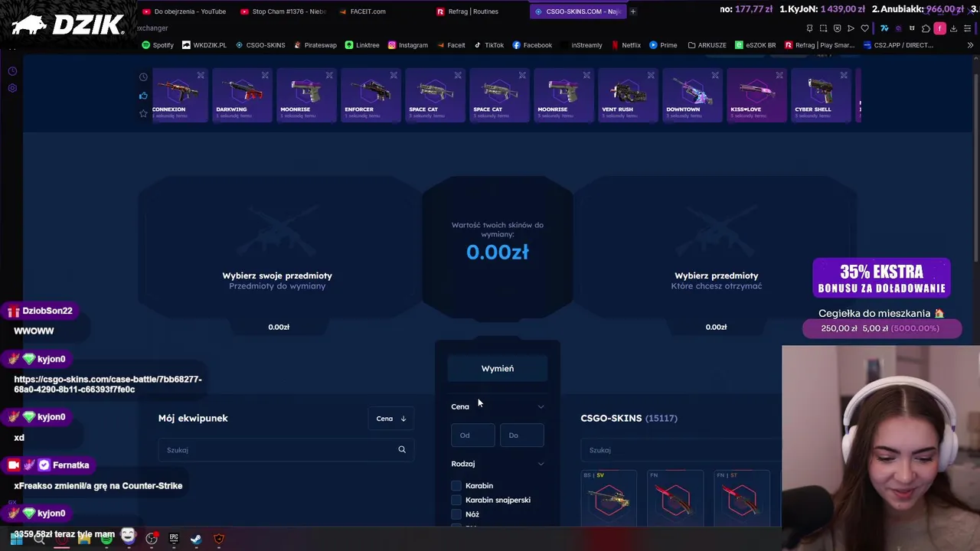The height and width of the screenshot is (551, 980).
Task: Open the inStreamly bookmark
Action: click(582, 45)
